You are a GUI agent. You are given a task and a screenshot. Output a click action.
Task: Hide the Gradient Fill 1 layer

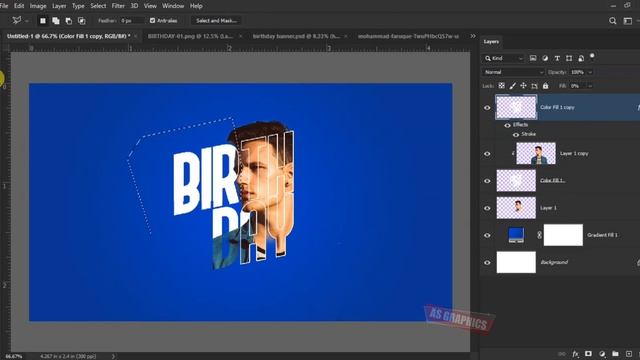(x=487, y=235)
